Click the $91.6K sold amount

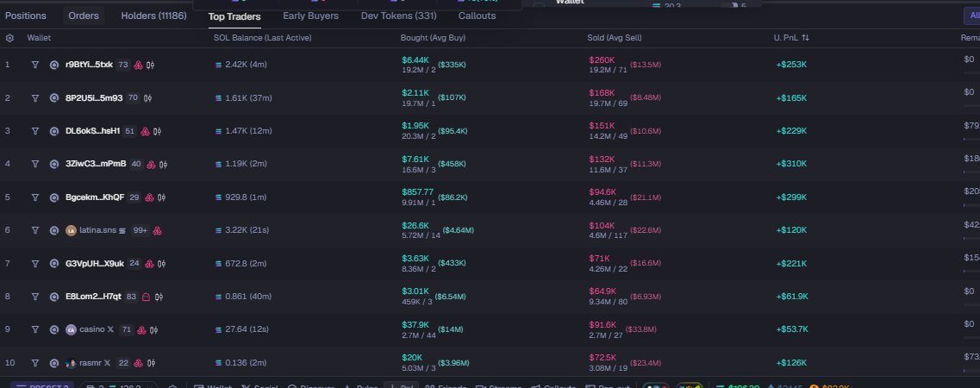coord(602,324)
